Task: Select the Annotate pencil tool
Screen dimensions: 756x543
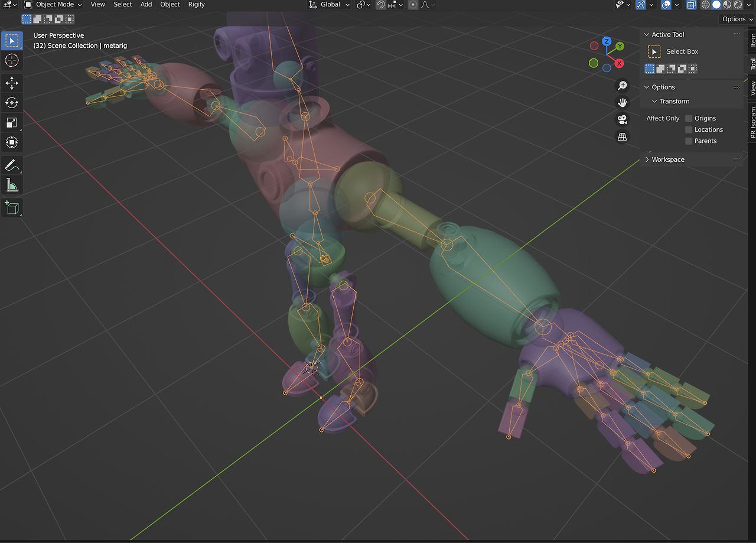Action: pyautogui.click(x=12, y=166)
